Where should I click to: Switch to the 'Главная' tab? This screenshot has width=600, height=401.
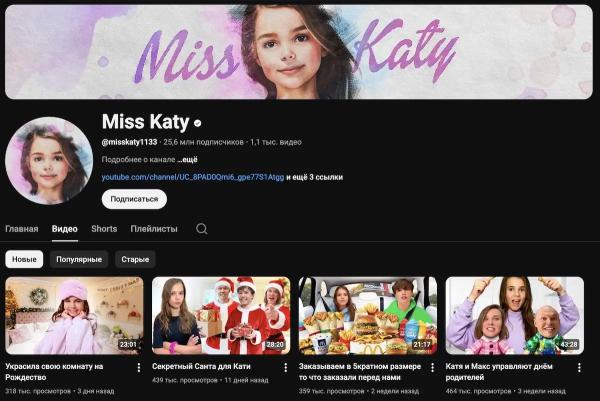[x=22, y=229]
